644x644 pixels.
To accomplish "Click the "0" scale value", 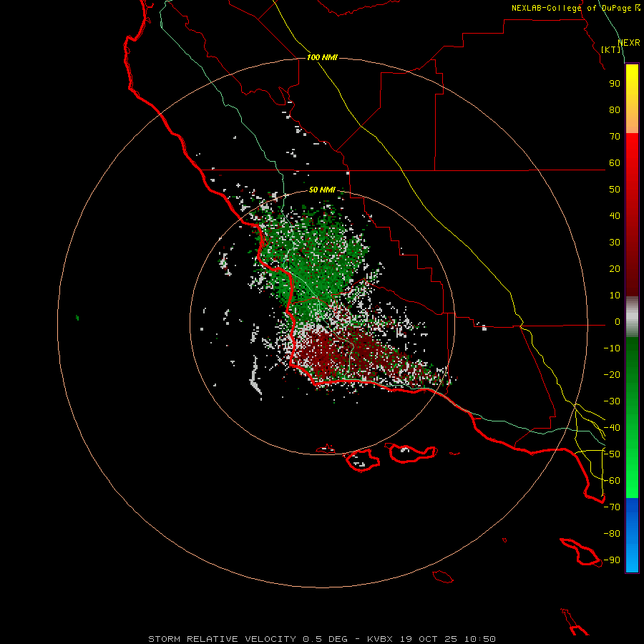I will [x=618, y=322].
